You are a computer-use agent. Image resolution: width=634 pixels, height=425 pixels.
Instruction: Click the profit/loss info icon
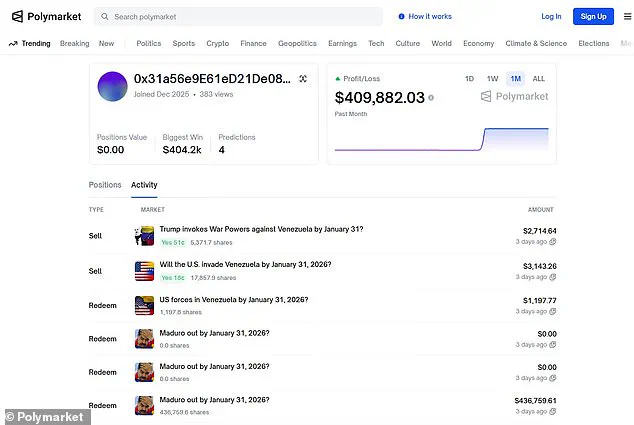click(431, 98)
